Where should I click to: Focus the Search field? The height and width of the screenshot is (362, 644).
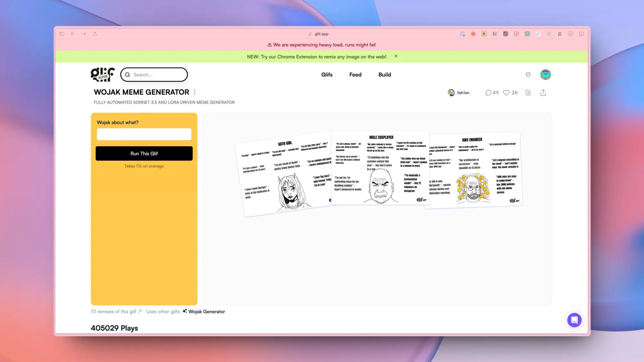pos(154,75)
